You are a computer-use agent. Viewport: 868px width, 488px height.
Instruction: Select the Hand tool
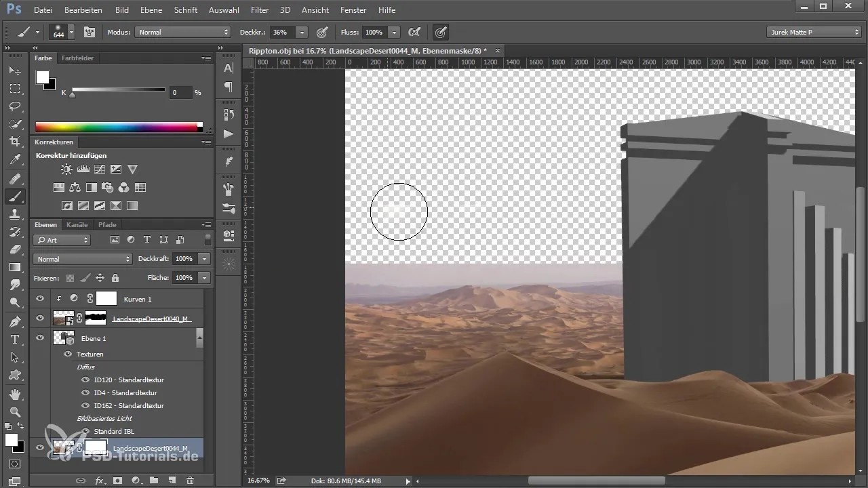coord(15,394)
